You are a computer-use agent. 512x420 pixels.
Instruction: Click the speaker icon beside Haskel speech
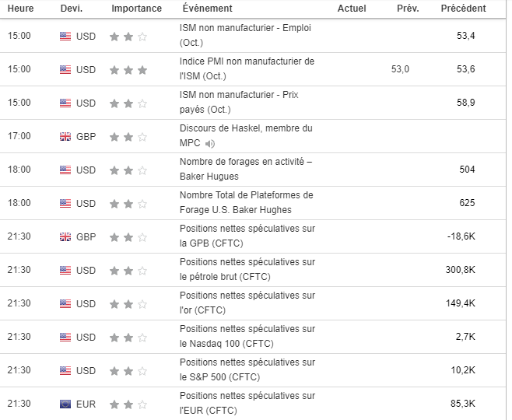(210, 143)
